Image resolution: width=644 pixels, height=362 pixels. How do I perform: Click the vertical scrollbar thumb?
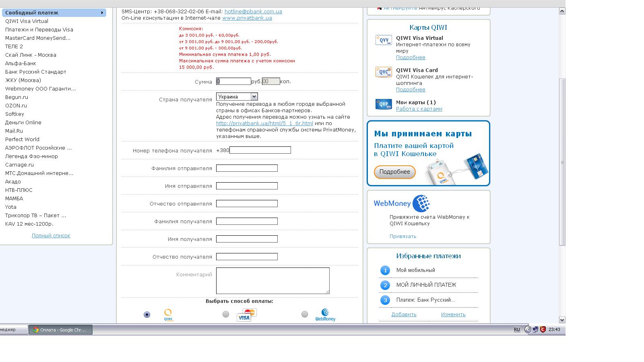click(562, 162)
